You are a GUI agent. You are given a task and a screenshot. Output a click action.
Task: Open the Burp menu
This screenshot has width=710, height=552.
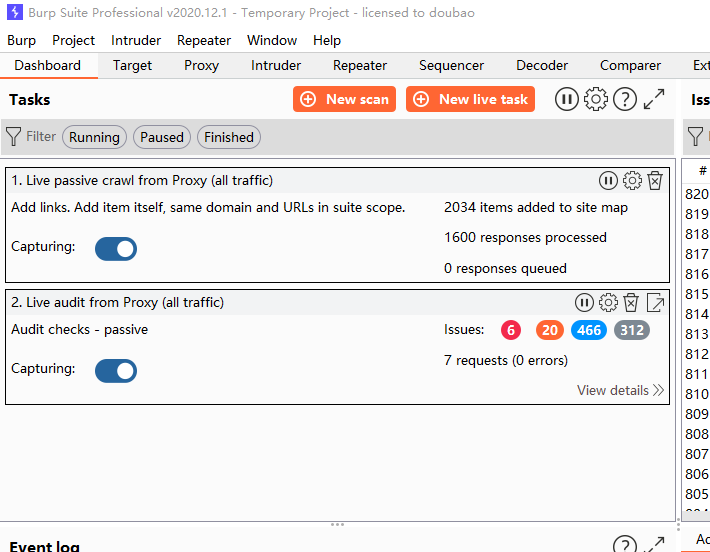pos(21,40)
